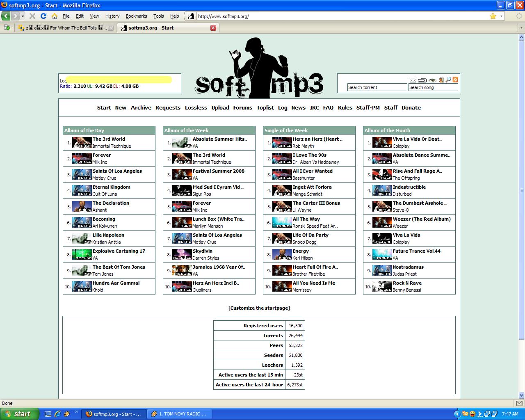The width and height of the screenshot is (525, 420).
Task: Open the TOM NOVY RADIO taskbar button
Action: [x=179, y=414]
